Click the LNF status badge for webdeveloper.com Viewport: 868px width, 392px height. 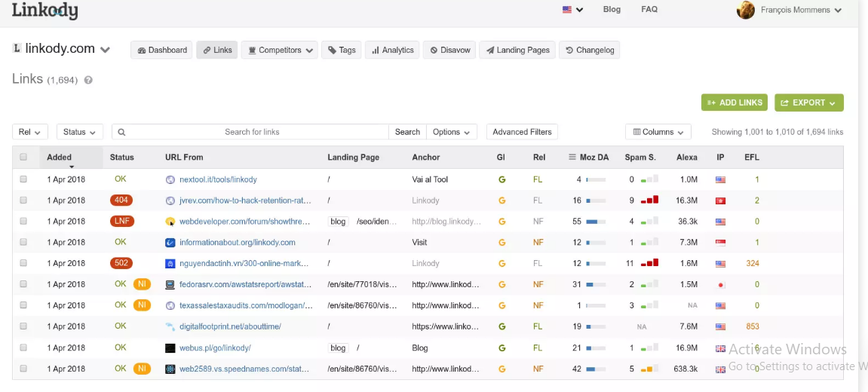pos(121,222)
